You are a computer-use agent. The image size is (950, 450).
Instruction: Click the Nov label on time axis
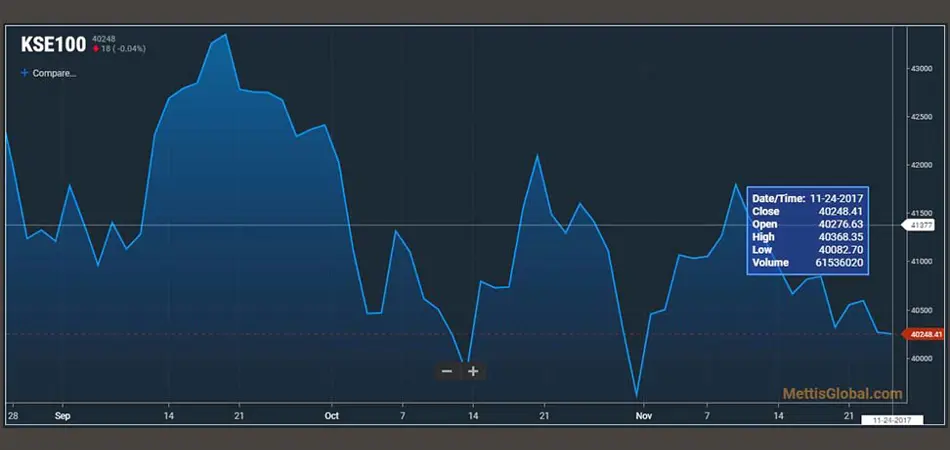click(x=643, y=416)
